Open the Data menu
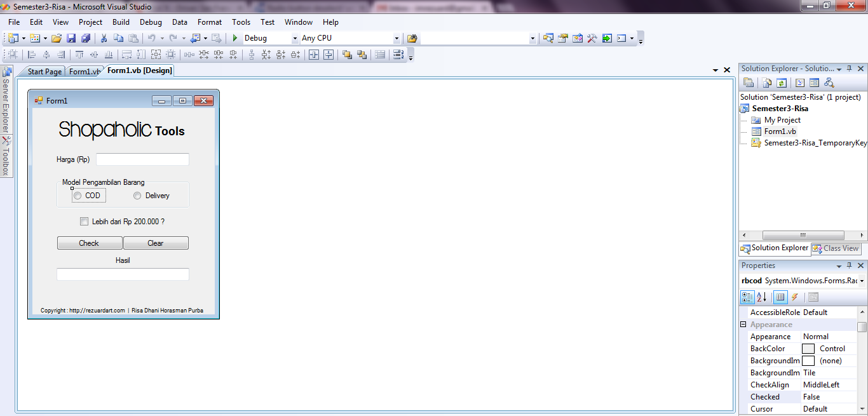The image size is (868, 416). [180, 22]
